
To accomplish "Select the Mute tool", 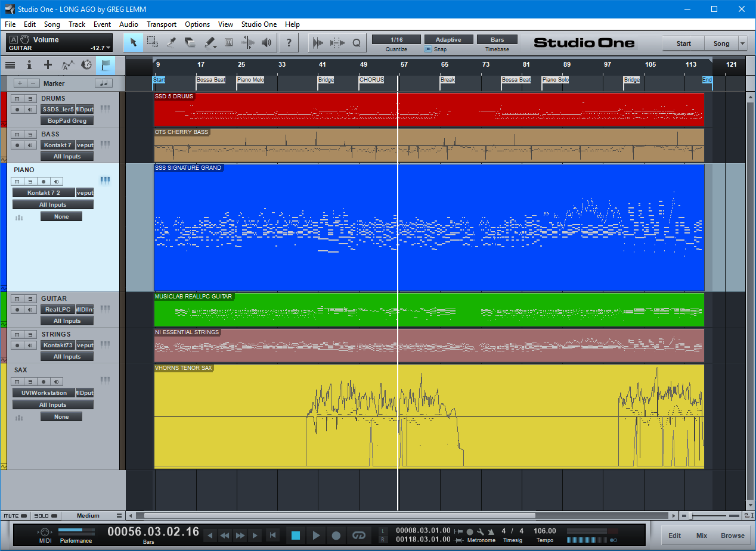I will click(228, 42).
